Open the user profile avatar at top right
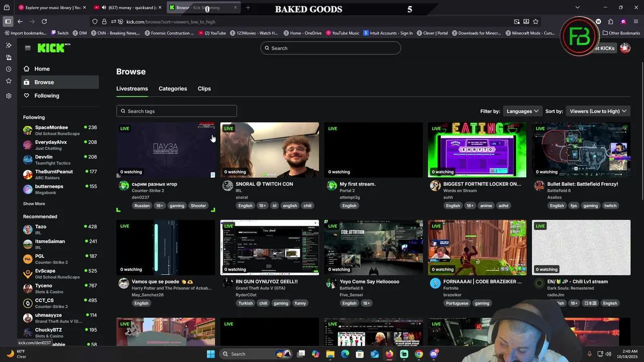The width and height of the screenshot is (644, 362). pos(625,48)
